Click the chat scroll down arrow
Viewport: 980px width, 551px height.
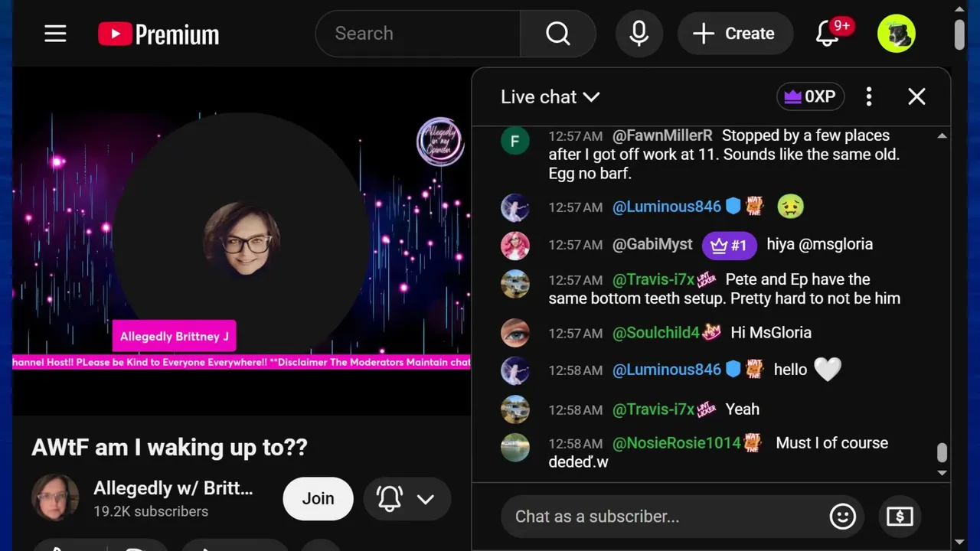tap(942, 473)
